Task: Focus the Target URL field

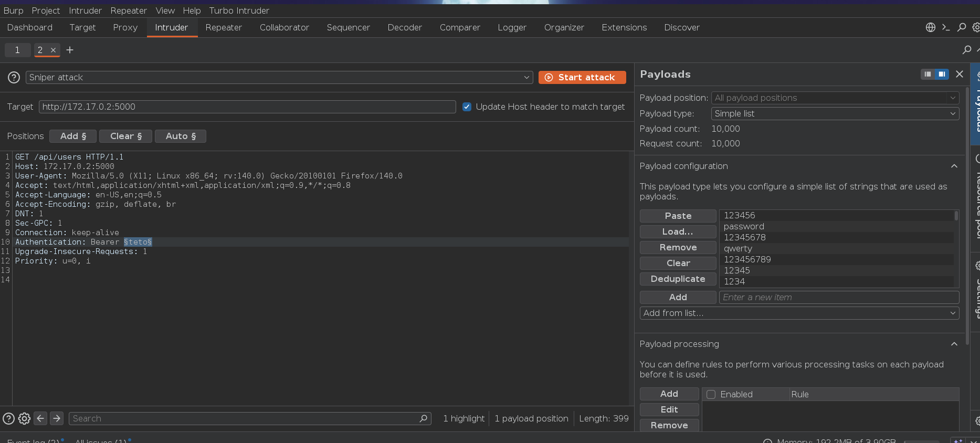Action: pos(247,107)
